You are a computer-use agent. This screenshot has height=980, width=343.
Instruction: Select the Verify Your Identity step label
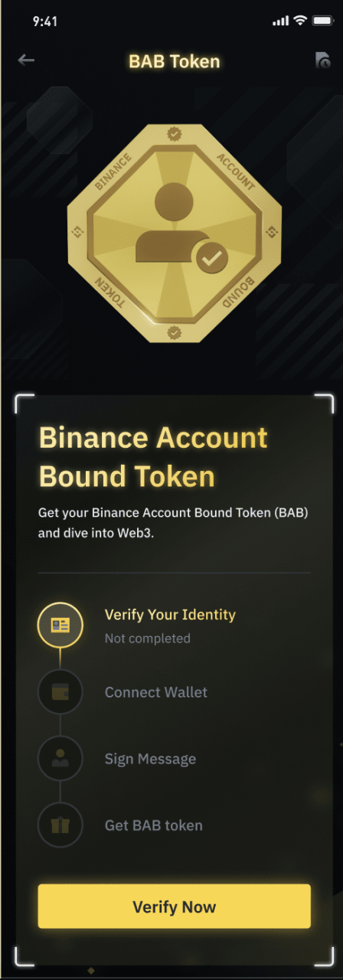(x=170, y=615)
